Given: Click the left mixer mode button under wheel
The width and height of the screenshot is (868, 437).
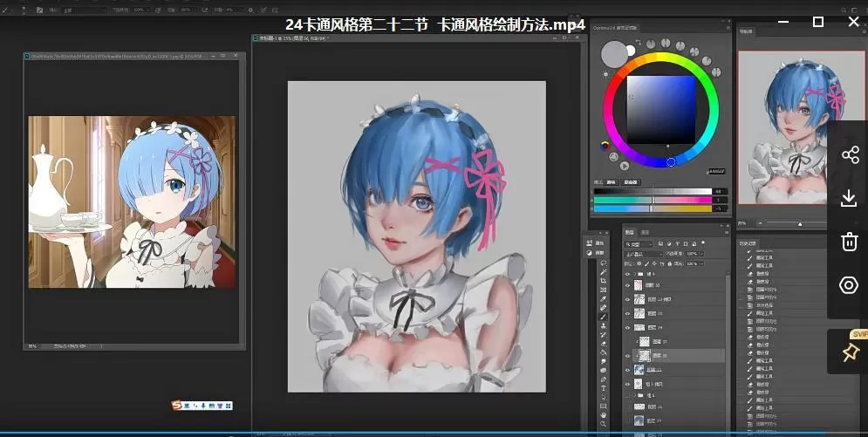Looking at the screenshot, I should tap(612, 182).
